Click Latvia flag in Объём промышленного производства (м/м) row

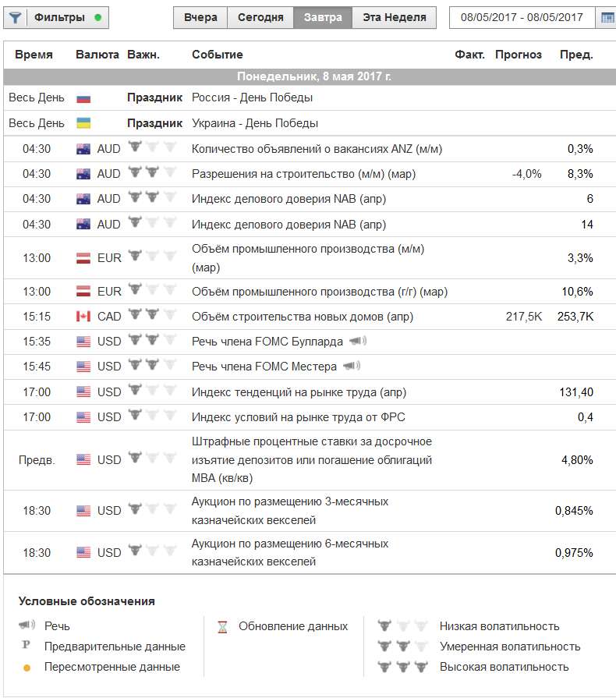(83, 258)
